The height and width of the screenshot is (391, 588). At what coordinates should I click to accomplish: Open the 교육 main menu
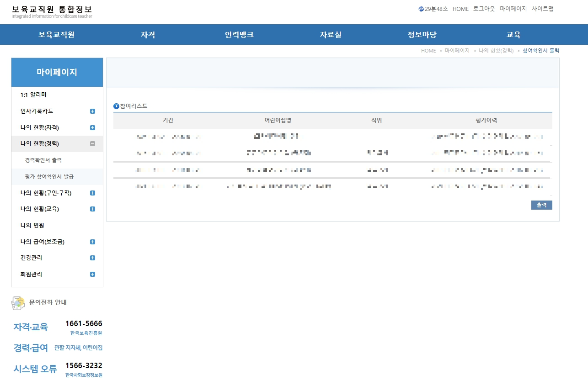[x=513, y=35]
